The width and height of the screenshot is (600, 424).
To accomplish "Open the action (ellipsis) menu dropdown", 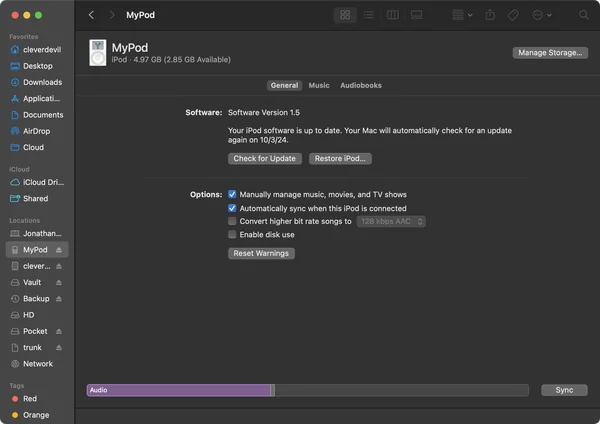I will click(542, 15).
